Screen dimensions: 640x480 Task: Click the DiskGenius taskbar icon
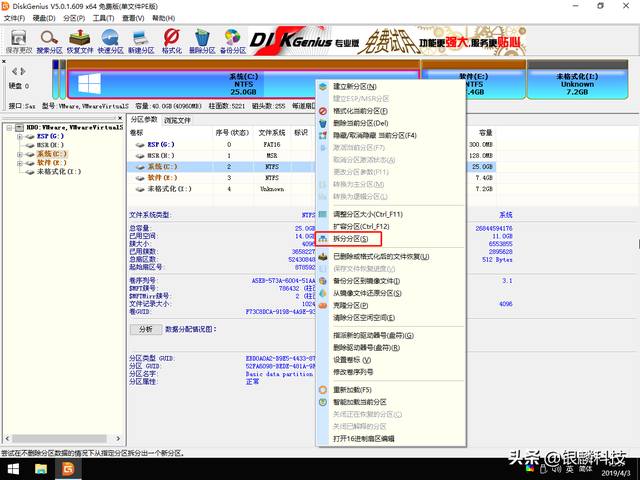tap(68, 469)
